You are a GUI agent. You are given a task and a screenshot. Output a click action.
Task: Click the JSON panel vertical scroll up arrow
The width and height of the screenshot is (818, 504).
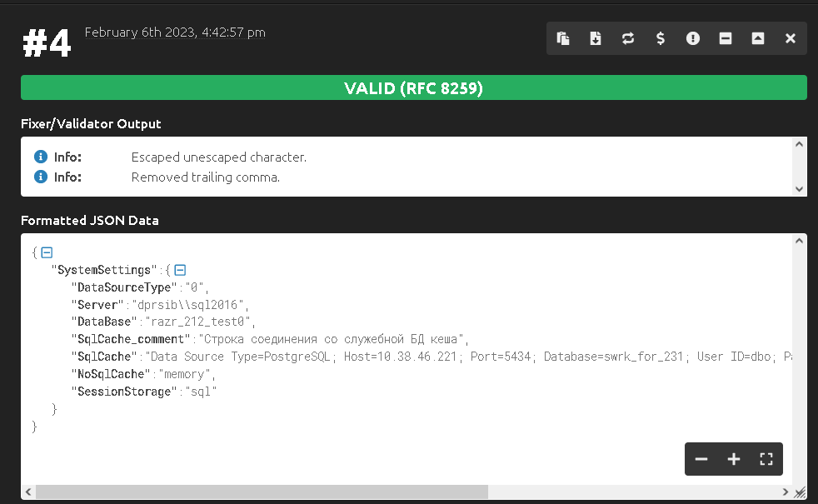pos(799,241)
